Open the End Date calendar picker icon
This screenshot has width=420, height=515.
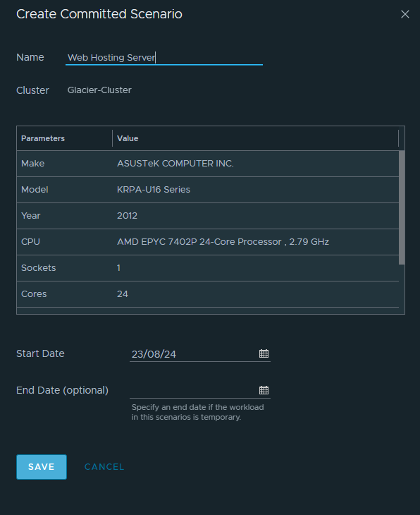[264, 390]
